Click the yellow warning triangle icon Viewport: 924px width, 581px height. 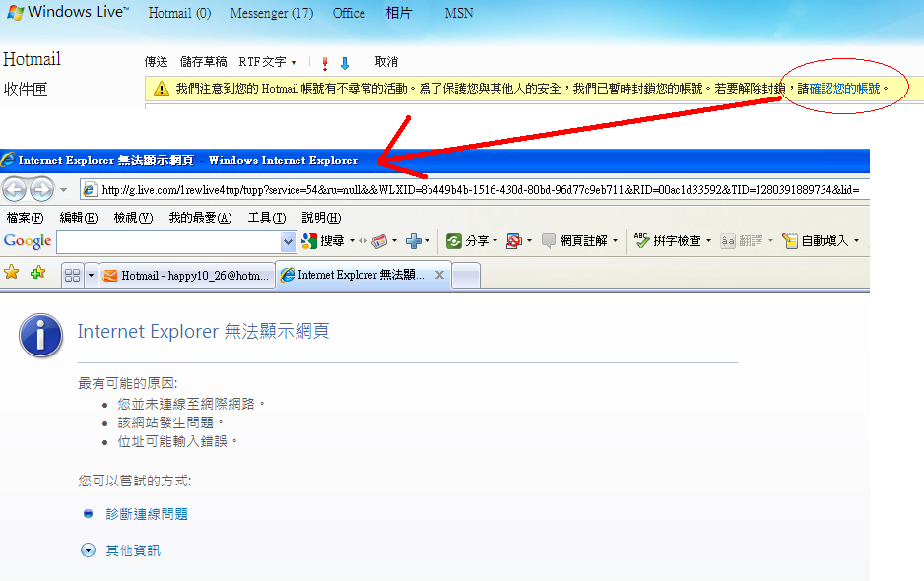click(x=161, y=89)
